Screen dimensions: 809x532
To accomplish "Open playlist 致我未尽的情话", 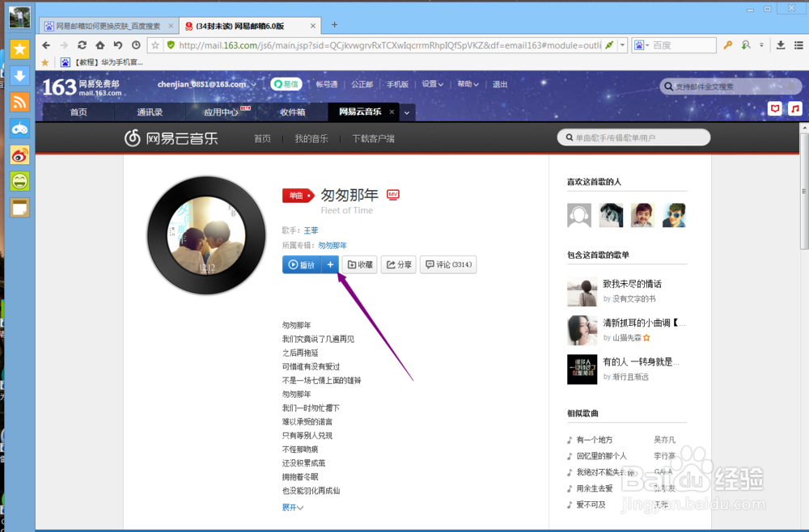I will [x=632, y=284].
